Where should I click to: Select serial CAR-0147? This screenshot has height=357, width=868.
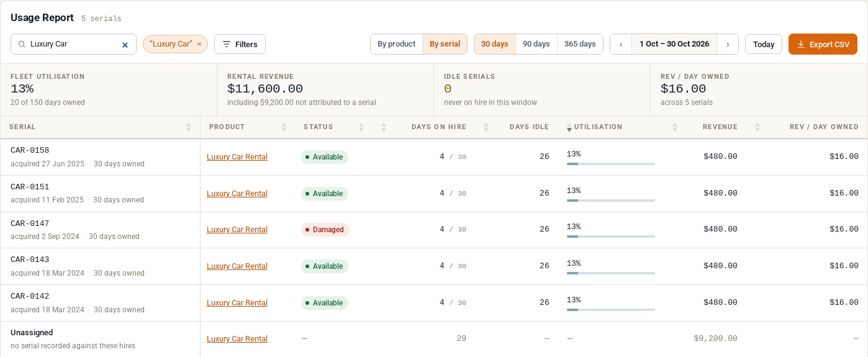[x=30, y=224]
